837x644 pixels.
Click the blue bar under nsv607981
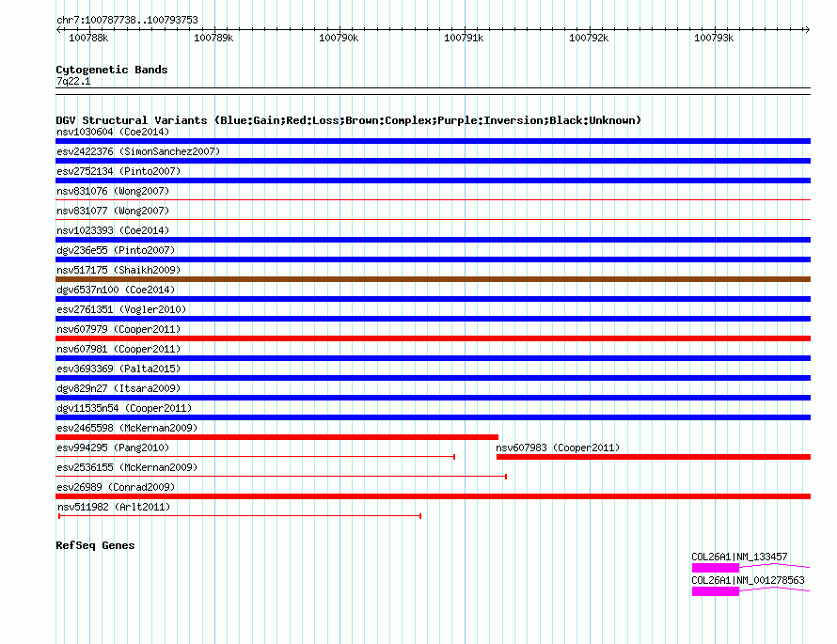click(x=433, y=358)
